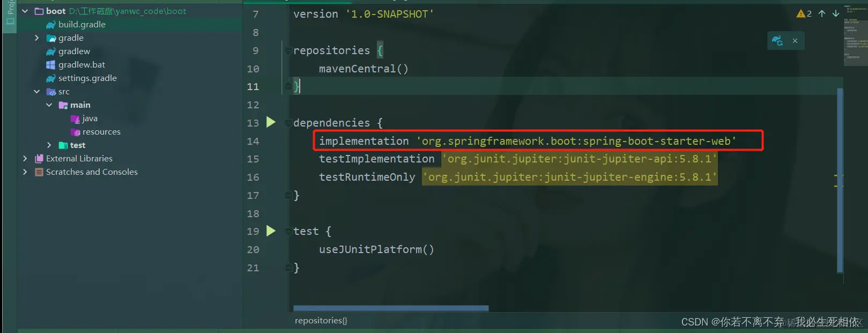868x333 pixels.
Task: Click the External Libraries icon
Action: (39, 159)
